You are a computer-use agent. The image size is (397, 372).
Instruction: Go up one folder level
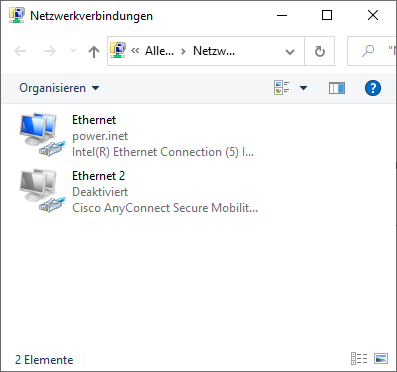click(94, 51)
